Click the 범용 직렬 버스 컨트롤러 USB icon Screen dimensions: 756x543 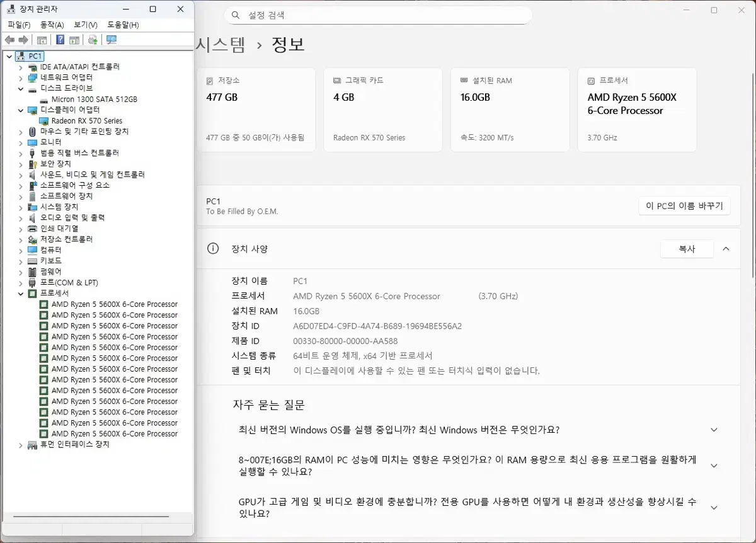tap(33, 153)
